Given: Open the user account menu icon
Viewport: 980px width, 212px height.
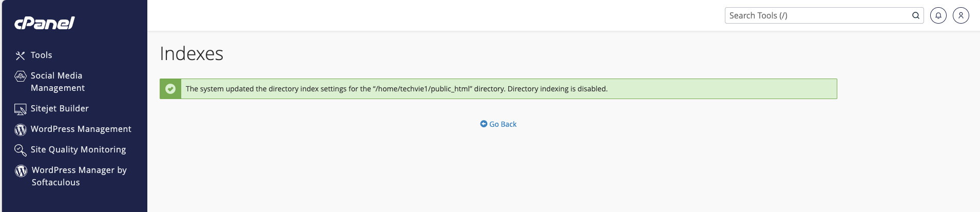Looking at the screenshot, I should click(x=960, y=15).
